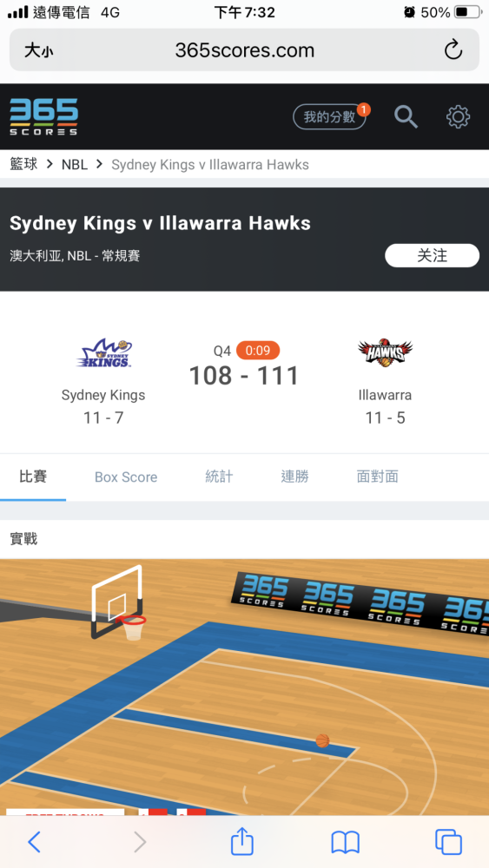
Task: Select the 連勝 tab
Action: (294, 477)
